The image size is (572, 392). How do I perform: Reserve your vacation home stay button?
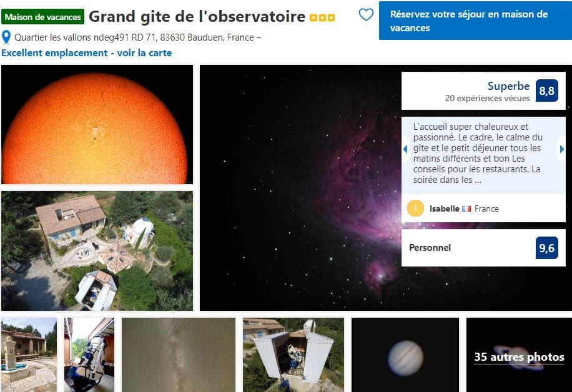475,21
